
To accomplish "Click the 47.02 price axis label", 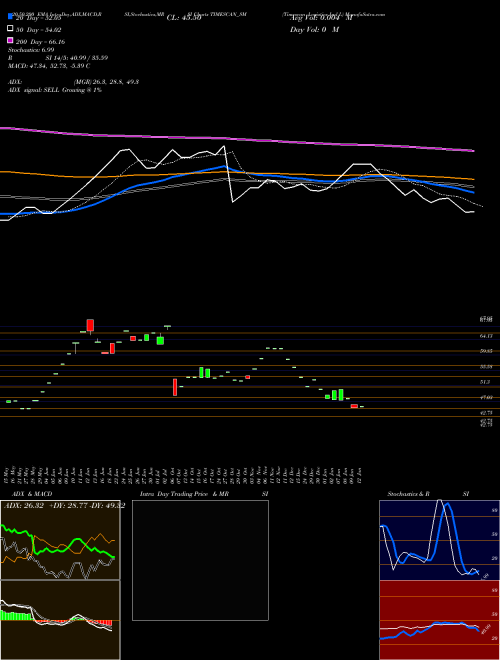I will [486, 397].
